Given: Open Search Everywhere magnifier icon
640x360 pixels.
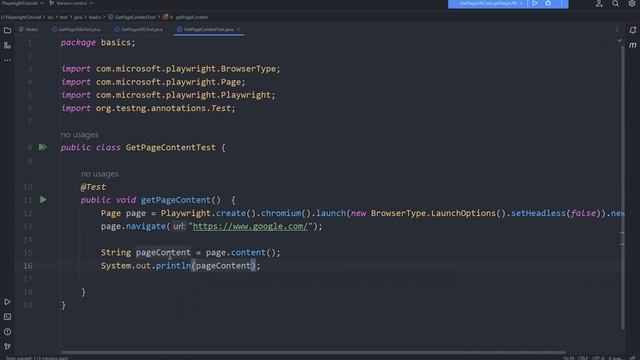Looking at the screenshot, I should (615, 4).
